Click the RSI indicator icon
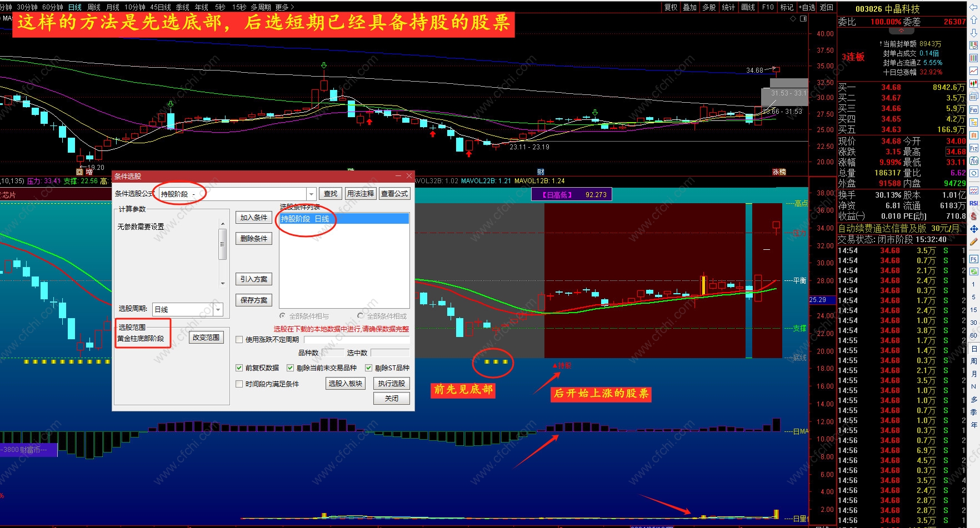This screenshot has width=980, height=528. point(974,203)
